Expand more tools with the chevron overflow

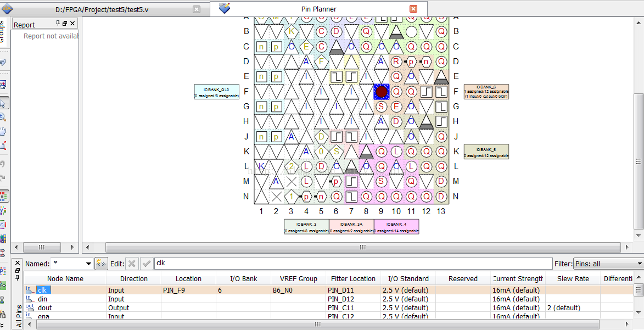click(2, 325)
